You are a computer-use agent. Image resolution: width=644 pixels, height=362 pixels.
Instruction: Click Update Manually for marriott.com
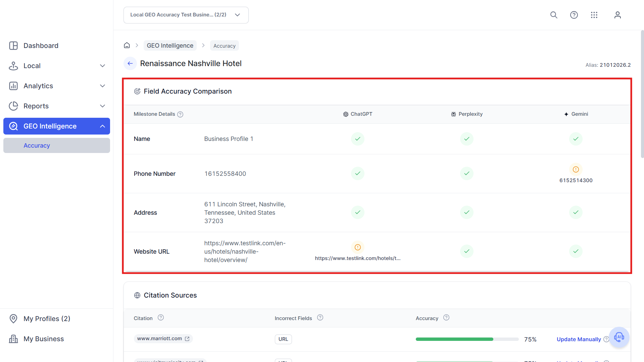(579, 339)
